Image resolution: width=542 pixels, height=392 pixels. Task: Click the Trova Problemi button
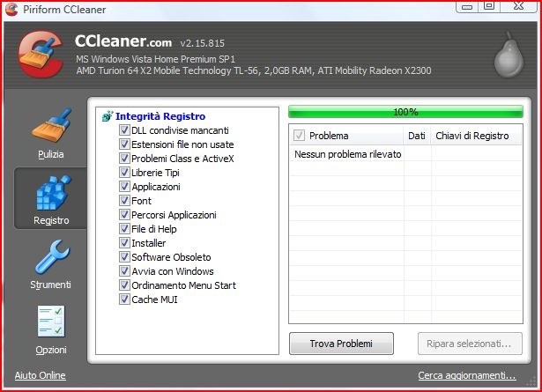pyautogui.click(x=341, y=344)
